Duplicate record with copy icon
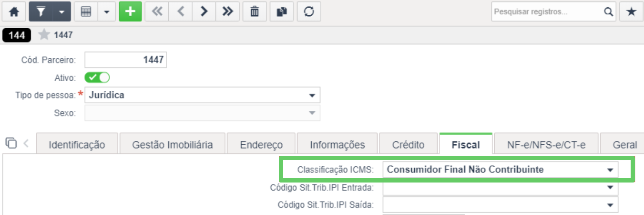Screen dimensions: 644x215 coord(282,12)
